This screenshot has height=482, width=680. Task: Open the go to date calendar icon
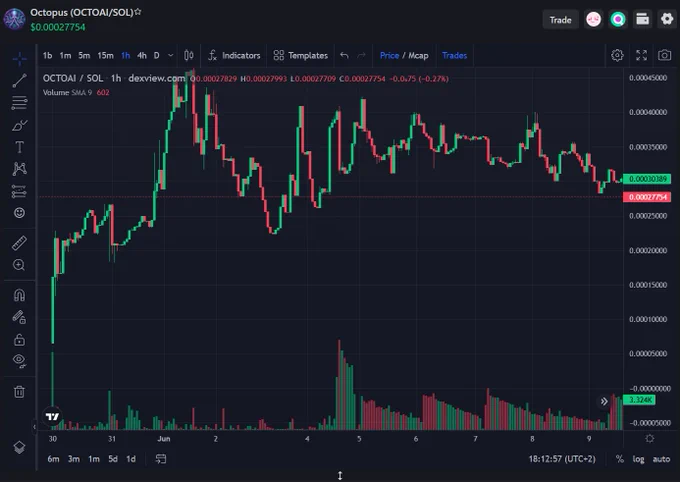[x=161, y=459]
